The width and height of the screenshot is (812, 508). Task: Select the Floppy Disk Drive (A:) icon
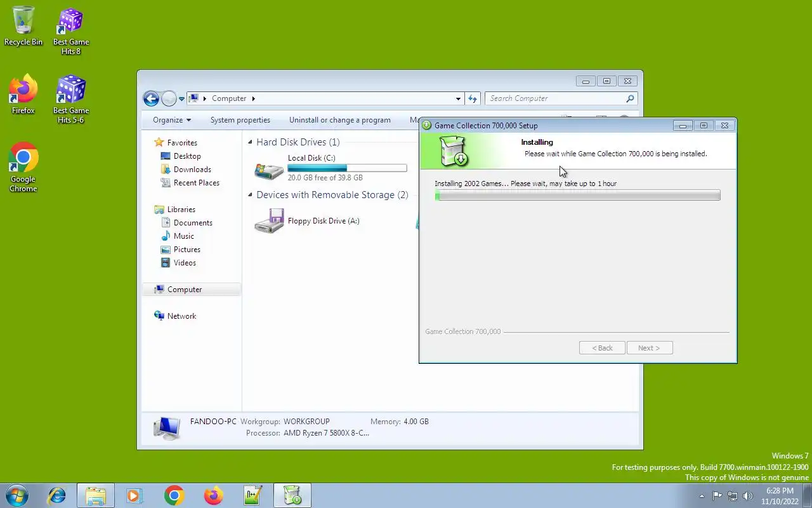coord(269,222)
